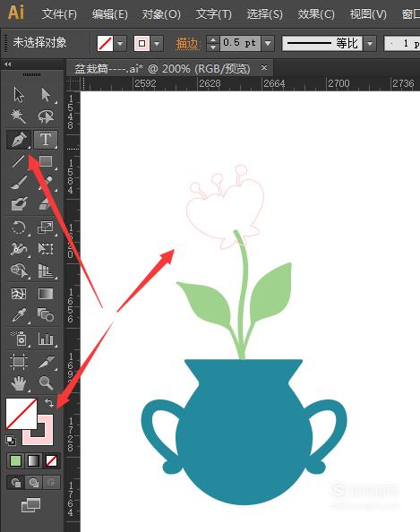This screenshot has width=420, height=532.
Task: Enable Draw Inside mode
Action: click(51, 482)
